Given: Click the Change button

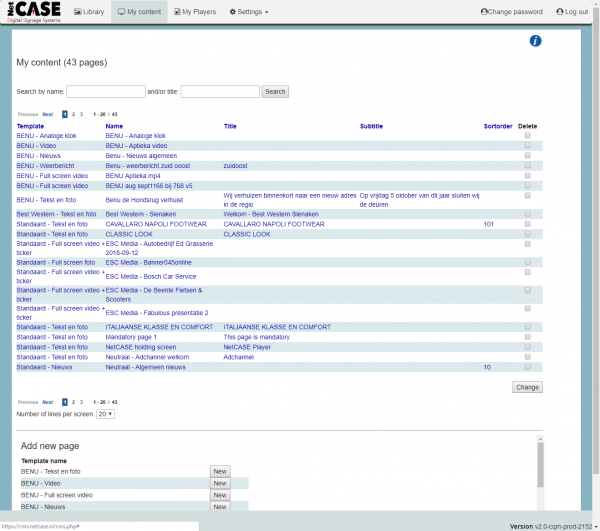Looking at the screenshot, I should click(527, 387).
